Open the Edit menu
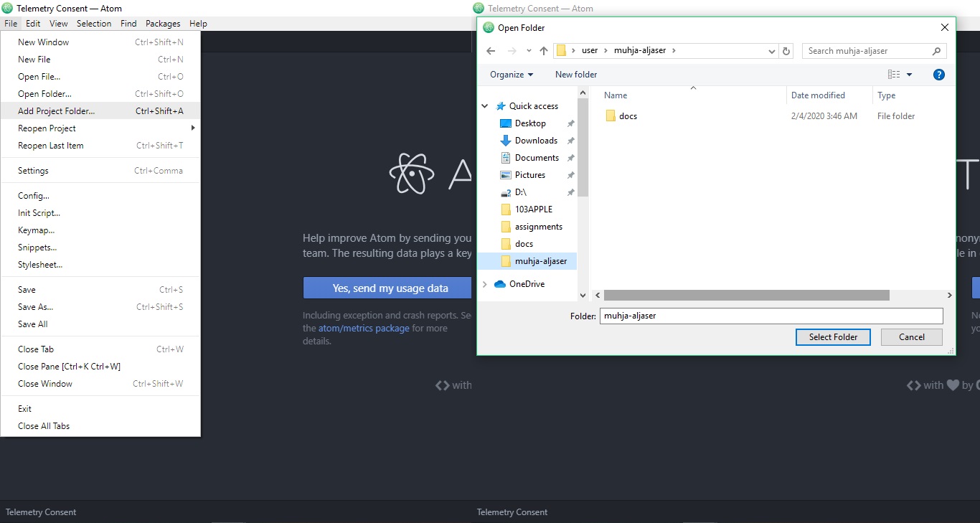This screenshot has width=980, height=523. [x=33, y=24]
